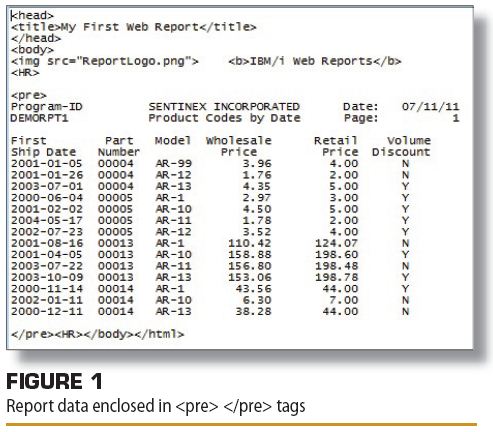Click the retail price 198.78
493x432 pixels.
click(x=337, y=277)
